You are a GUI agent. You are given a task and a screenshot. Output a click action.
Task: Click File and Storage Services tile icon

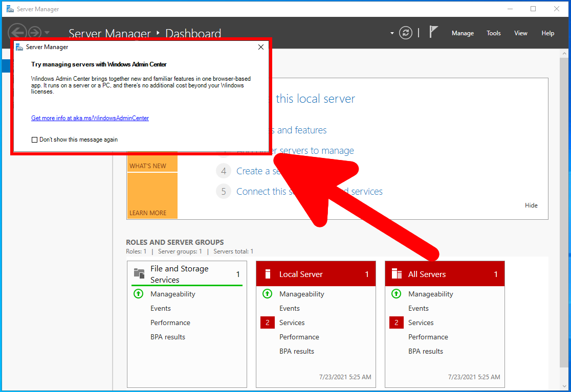pyautogui.click(x=139, y=273)
